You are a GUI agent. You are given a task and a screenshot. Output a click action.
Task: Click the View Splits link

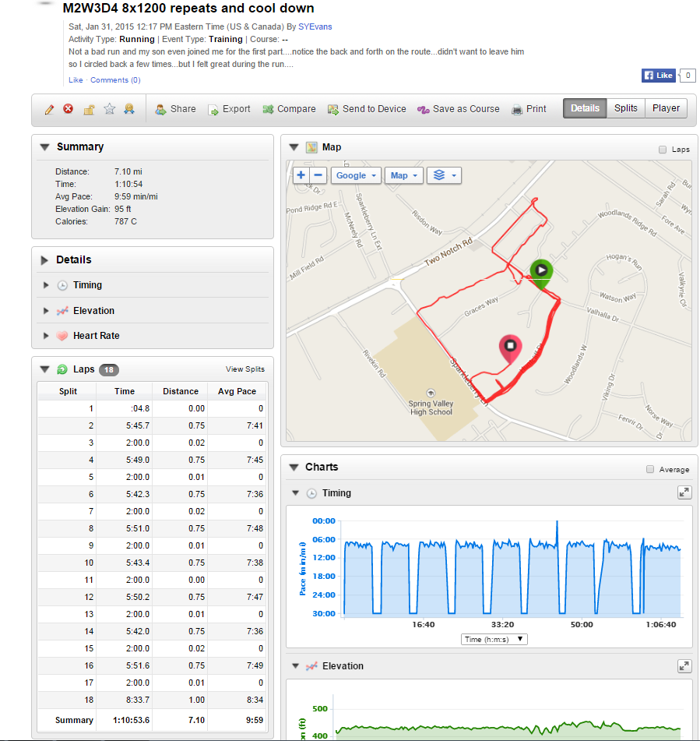244,369
